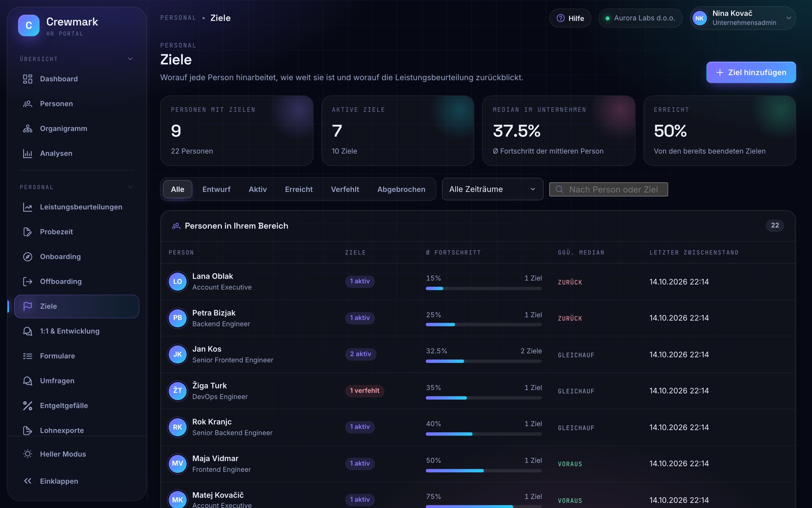Select the Entwurf filter tab
Image resolution: width=812 pixels, height=508 pixels.
[x=217, y=189]
